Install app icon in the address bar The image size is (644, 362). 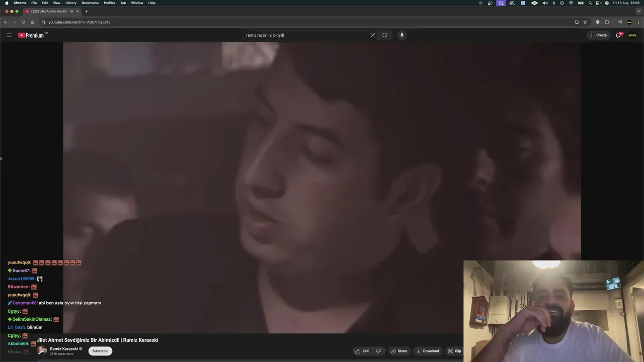point(577,22)
